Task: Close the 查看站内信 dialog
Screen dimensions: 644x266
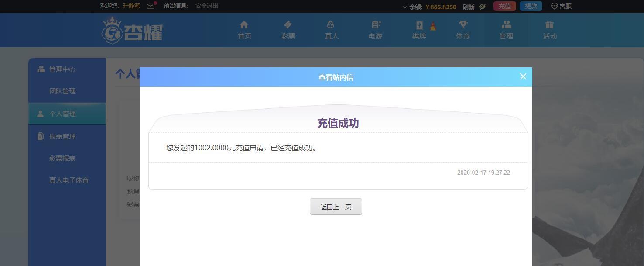Action: point(523,76)
